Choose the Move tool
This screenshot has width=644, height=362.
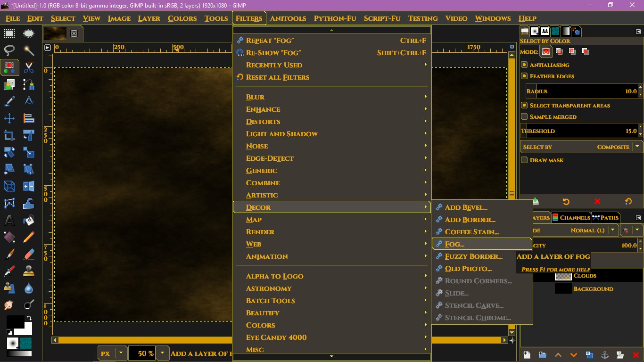9,118
